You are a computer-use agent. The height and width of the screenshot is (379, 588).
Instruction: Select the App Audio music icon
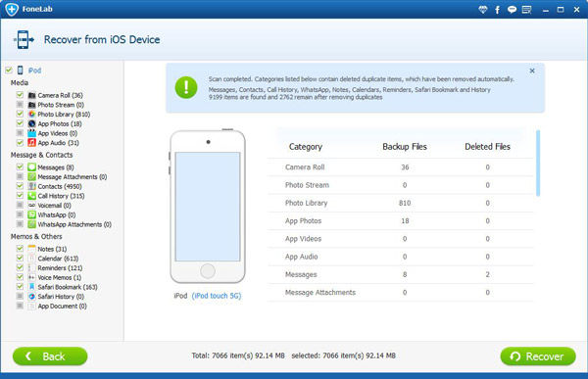[32, 142]
